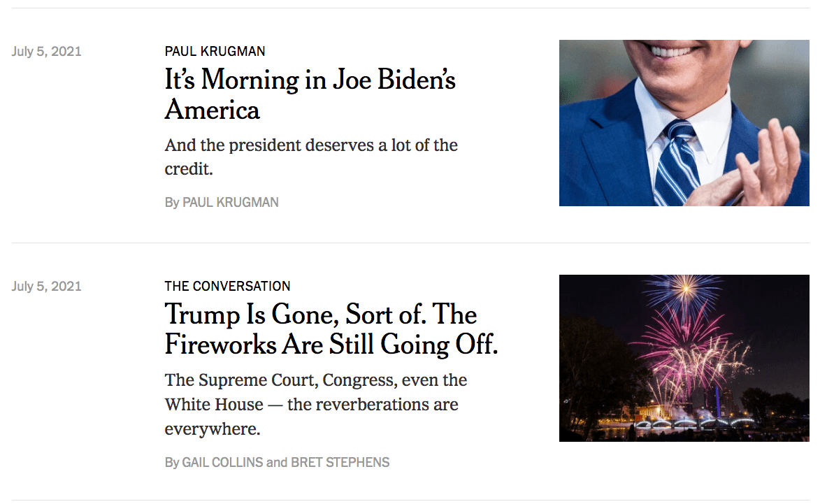Click BRET STEPHENS in the byline

[340, 463]
